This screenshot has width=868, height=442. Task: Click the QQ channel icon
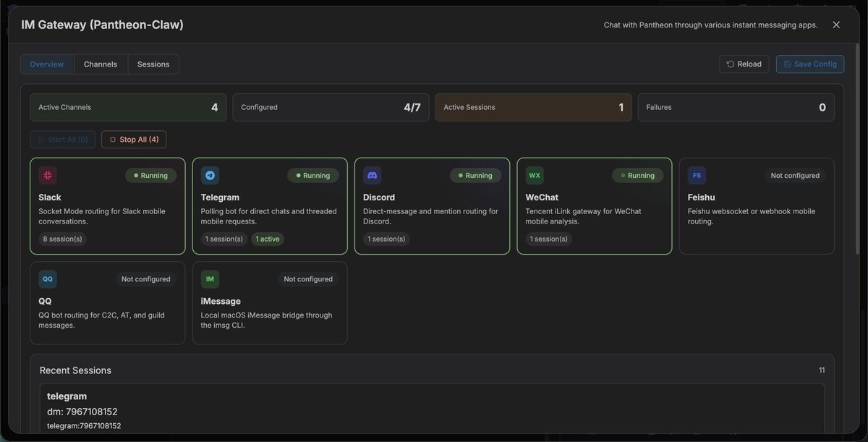pyautogui.click(x=48, y=279)
